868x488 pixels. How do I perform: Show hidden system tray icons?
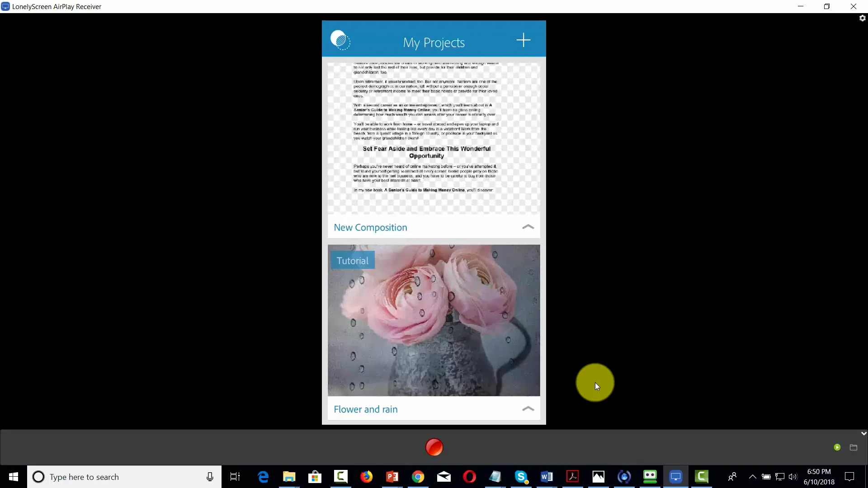point(752,477)
